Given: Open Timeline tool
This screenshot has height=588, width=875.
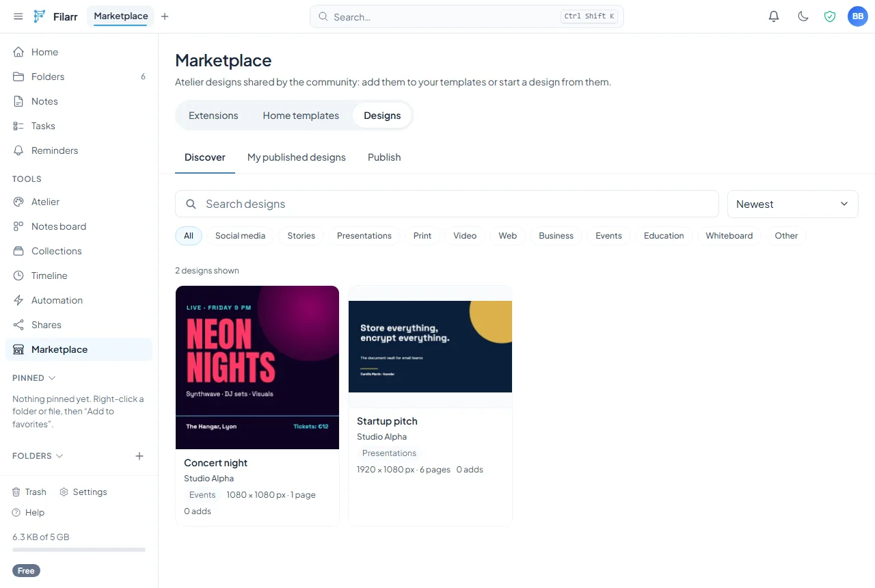Looking at the screenshot, I should [79, 276].
